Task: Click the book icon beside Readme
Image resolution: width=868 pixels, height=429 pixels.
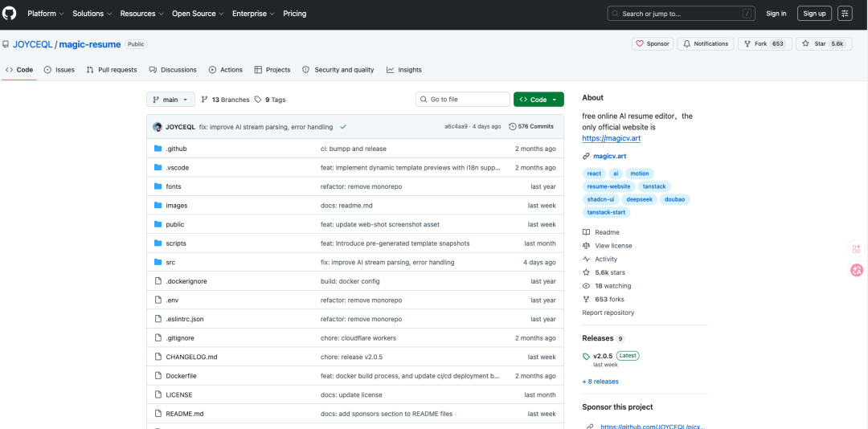Action: (x=586, y=232)
